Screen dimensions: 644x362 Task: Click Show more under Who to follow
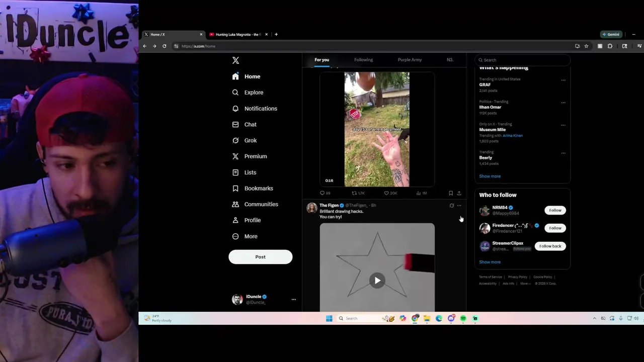click(490, 262)
